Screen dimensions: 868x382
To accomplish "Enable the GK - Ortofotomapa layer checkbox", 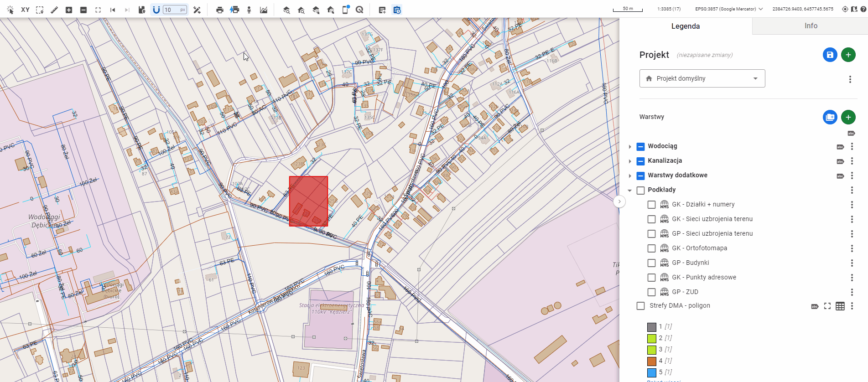I will [x=651, y=248].
